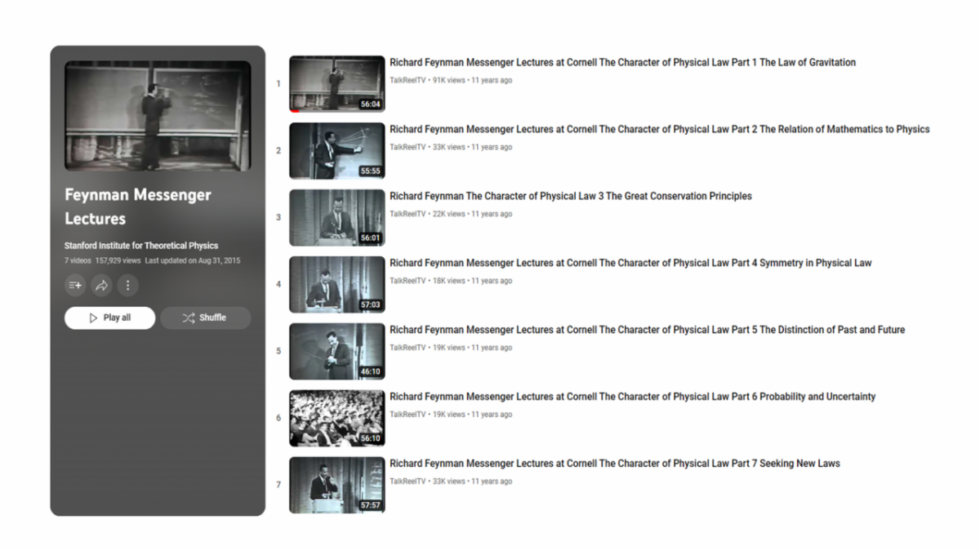
Task: Open Part 1 The Law of Gravitation
Action: (622, 62)
